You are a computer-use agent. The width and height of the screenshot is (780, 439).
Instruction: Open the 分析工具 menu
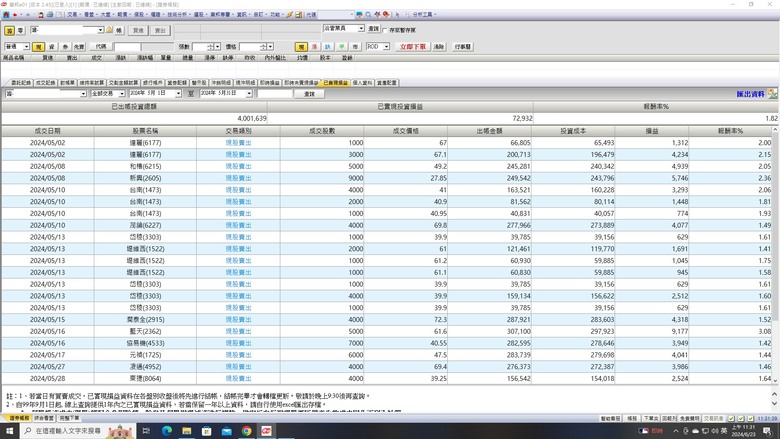tap(423, 15)
